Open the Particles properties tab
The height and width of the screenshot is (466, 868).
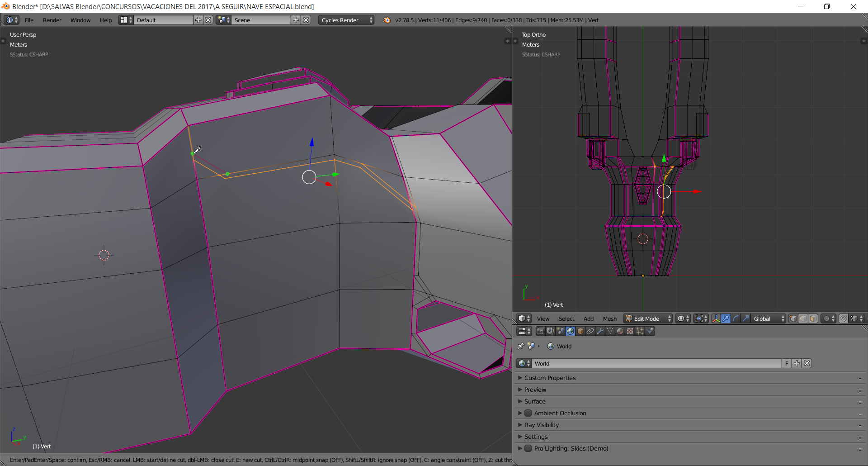pyautogui.click(x=640, y=331)
